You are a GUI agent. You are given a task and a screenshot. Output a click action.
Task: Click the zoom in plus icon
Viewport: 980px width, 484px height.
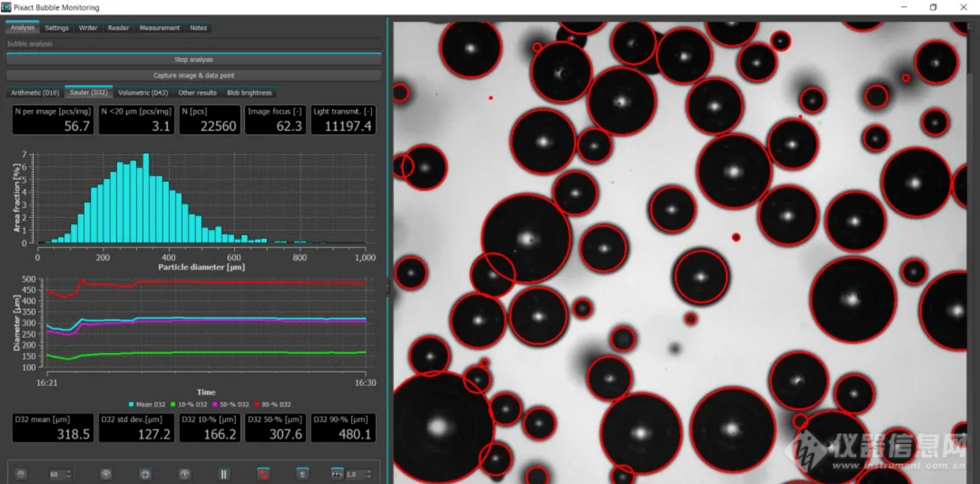[105, 474]
